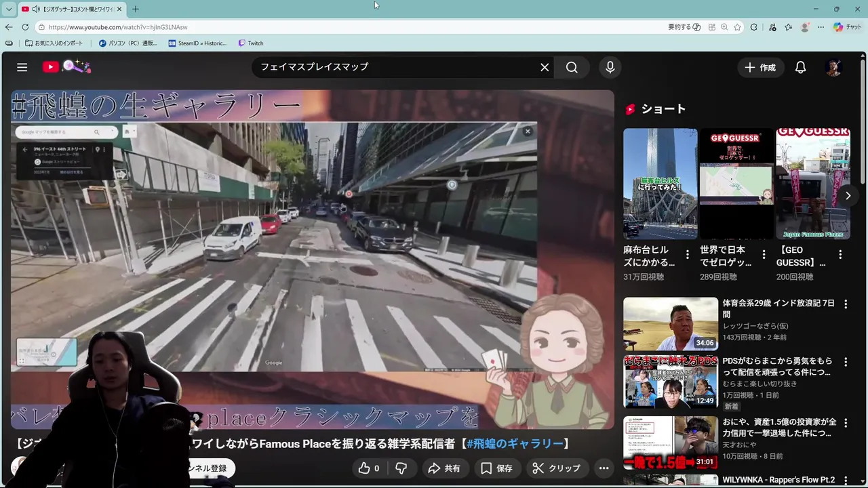Open Japan Famous Places Shorts thumbnail

pyautogui.click(x=813, y=184)
